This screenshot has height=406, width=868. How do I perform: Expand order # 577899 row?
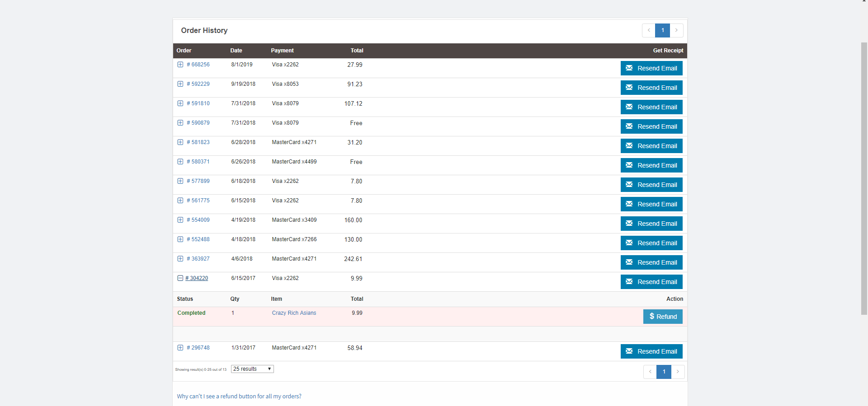point(180,181)
